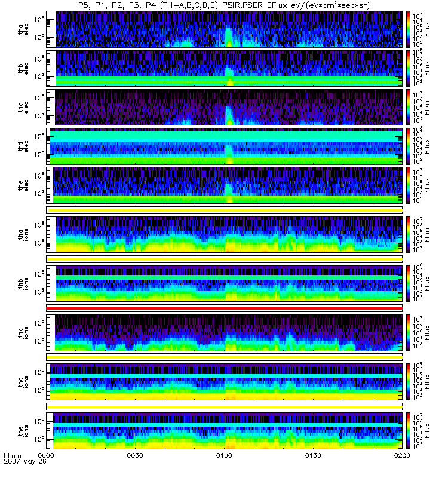448x478 pixels.
Task: Click the color bar beside thd ions panel
Action: [x=408, y=382]
